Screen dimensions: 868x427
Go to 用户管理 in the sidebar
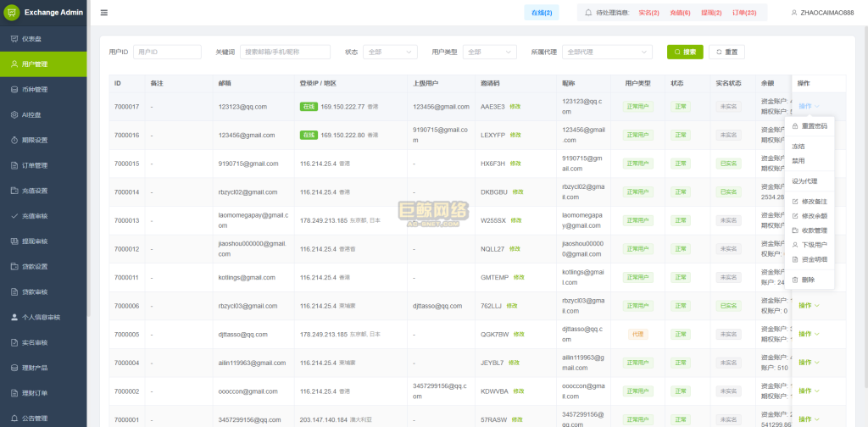pos(43,64)
